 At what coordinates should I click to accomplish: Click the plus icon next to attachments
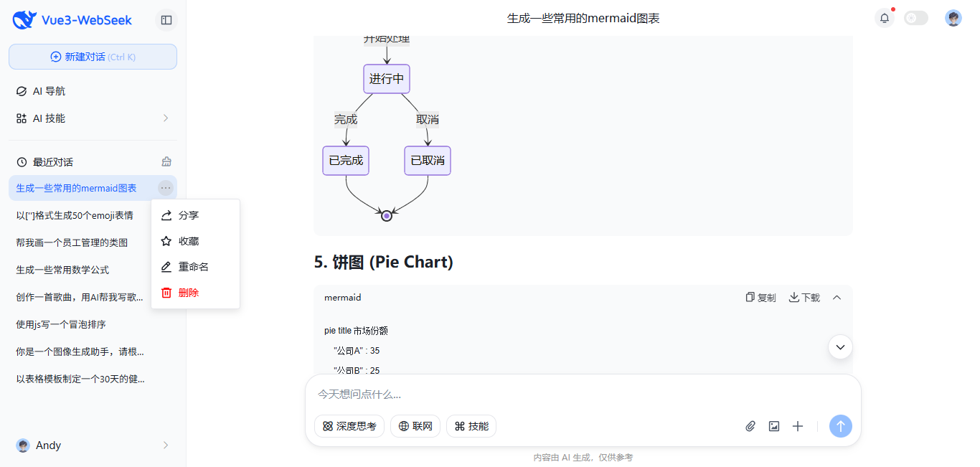coord(797,426)
